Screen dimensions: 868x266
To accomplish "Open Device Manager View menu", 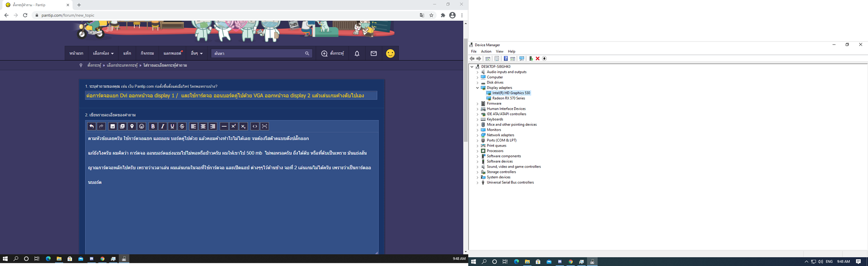I will coord(500,51).
